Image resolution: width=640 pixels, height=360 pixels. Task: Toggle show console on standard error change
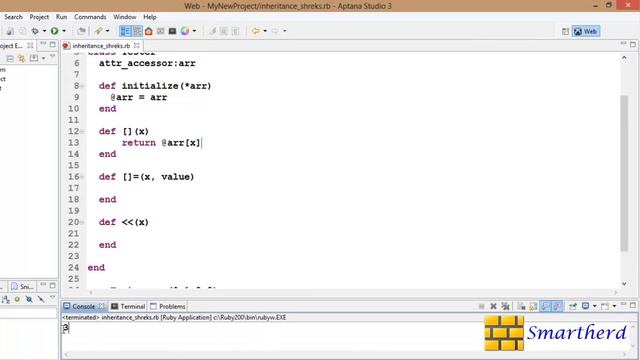coord(557,306)
